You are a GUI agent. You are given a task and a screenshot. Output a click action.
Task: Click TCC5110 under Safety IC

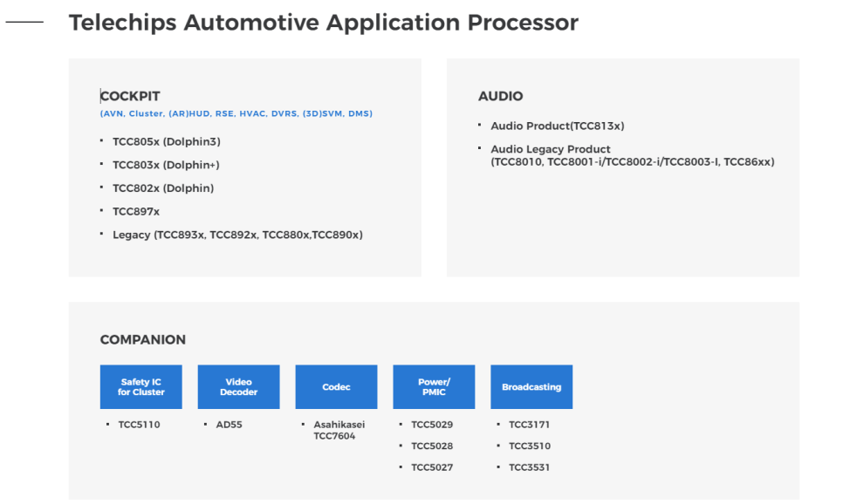coord(140,425)
